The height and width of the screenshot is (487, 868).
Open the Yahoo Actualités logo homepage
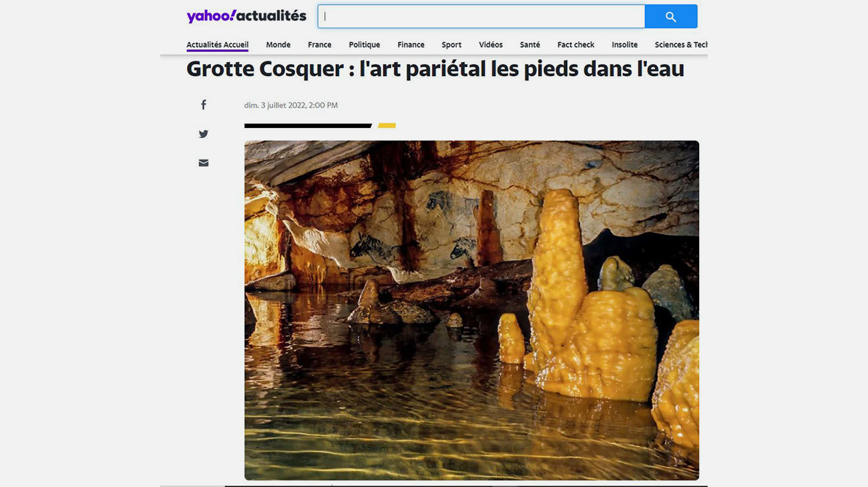pyautogui.click(x=246, y=16)
